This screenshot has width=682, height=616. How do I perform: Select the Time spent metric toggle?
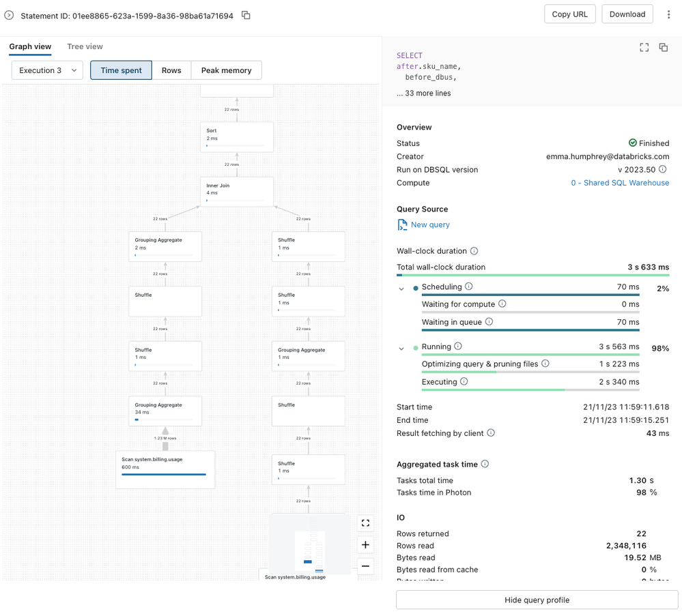point(121,70)
